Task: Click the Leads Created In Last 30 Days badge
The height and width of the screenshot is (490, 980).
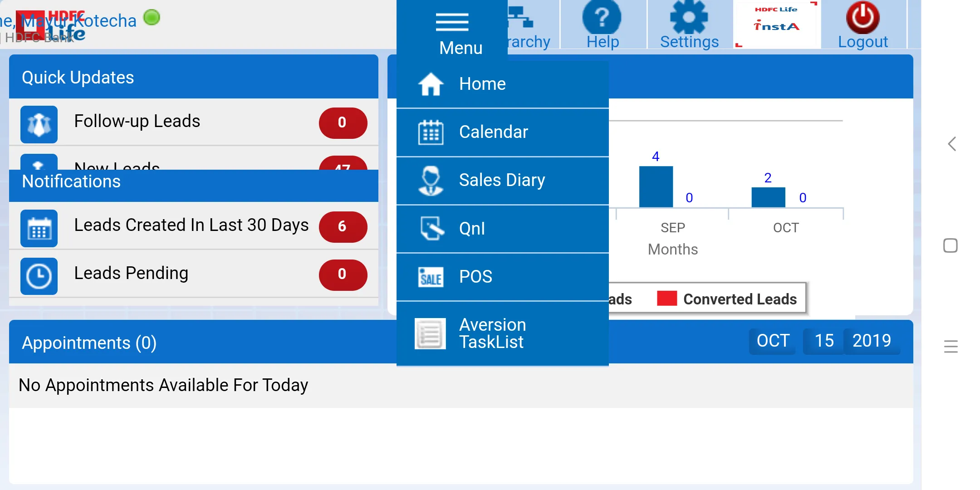Action: [x=343, y=227]
